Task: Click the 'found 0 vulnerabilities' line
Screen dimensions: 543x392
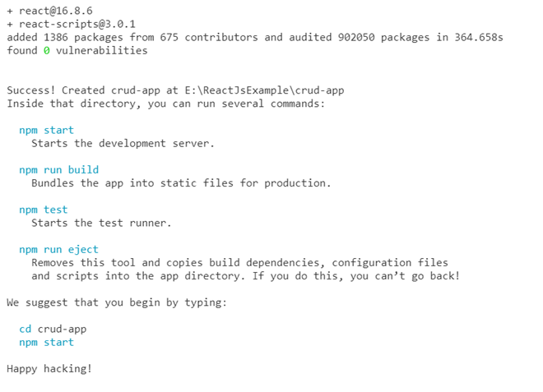Action: [77, 51]
